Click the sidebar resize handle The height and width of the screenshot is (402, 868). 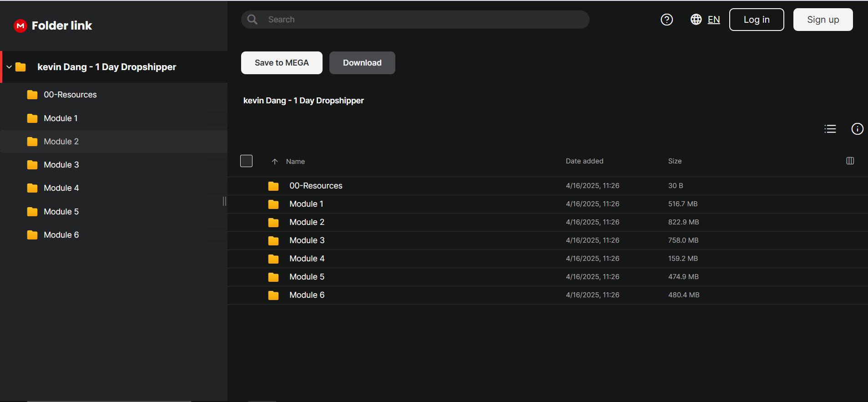pyautogui.click(x=224, y=201)
